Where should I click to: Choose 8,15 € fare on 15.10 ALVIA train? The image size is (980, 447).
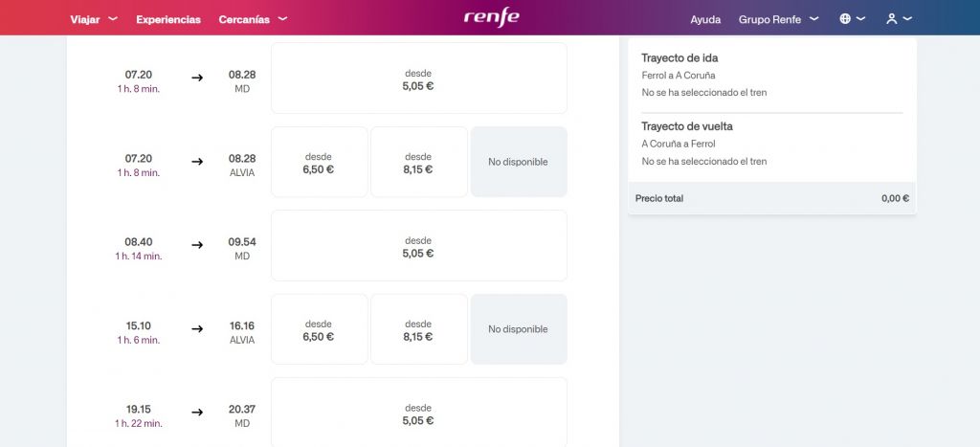(x=419, y=329)
